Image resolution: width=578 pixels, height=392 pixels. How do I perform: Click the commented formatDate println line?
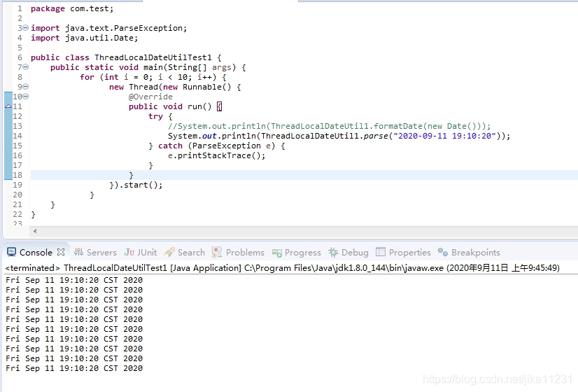(x=329, y=126)
